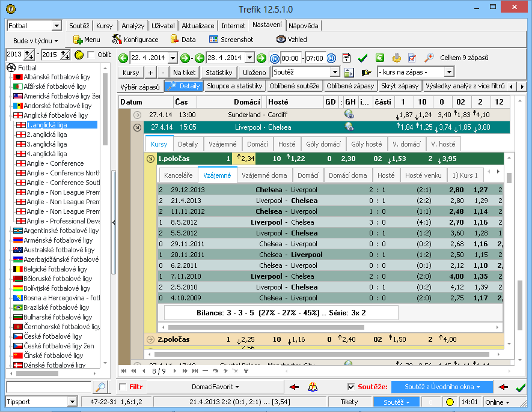This screenshot has height=412, width=532.
Task: Open start date 22.4.2014 dropdown arrow
Action: (x=173, y=58)
